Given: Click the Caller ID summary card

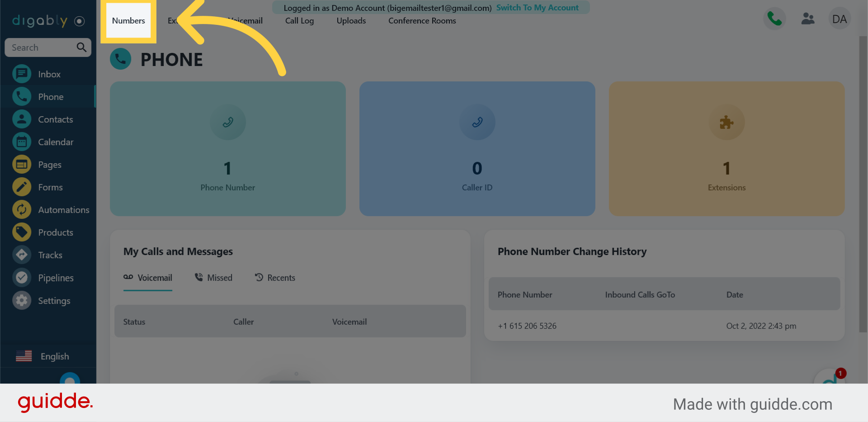Looking at the screenshot, I should pos(477,148).
